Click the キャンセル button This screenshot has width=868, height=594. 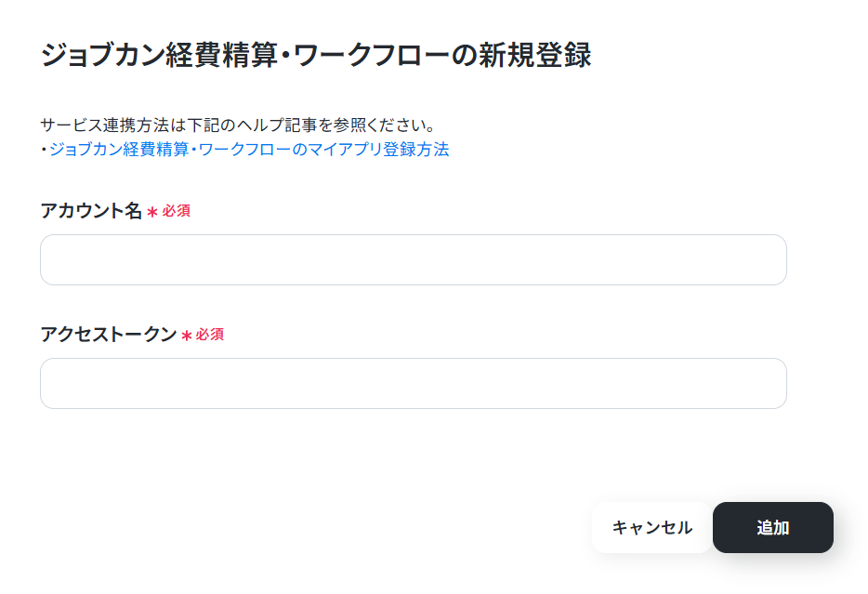(x=652, y=527)
